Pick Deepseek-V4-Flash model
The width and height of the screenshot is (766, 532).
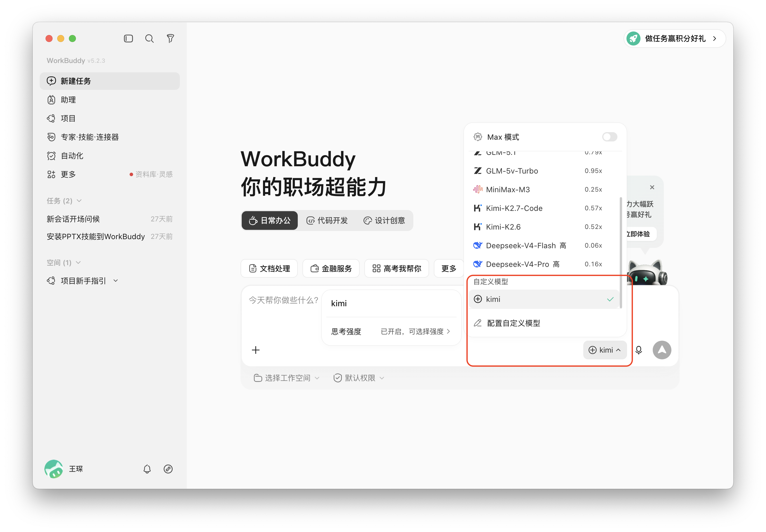tap(544, 246)
